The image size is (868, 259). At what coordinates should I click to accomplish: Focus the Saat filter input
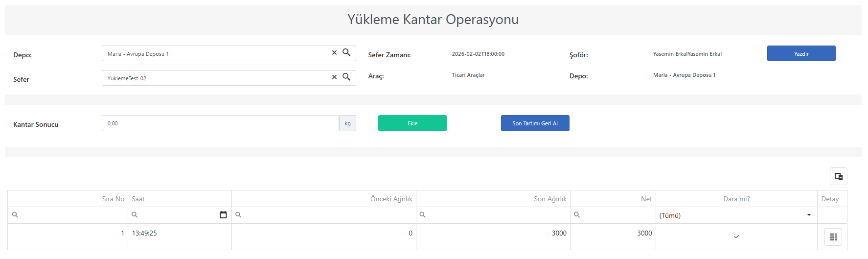179,215
